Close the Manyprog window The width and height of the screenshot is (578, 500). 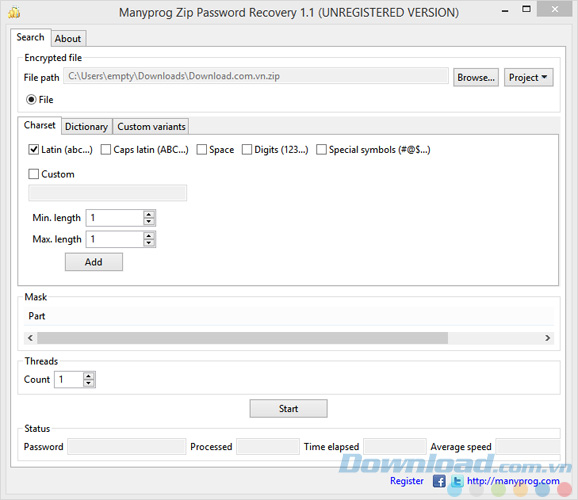coord(555,10)
